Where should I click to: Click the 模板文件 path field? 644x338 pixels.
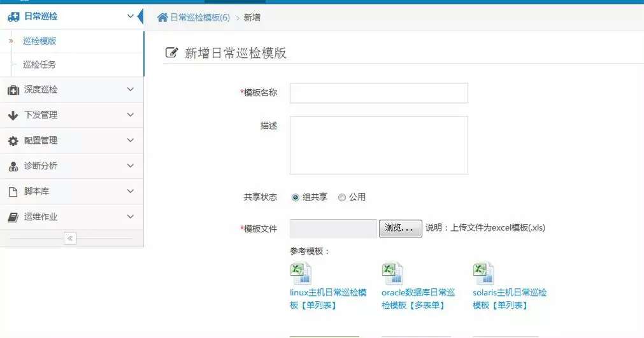point(333,229)
